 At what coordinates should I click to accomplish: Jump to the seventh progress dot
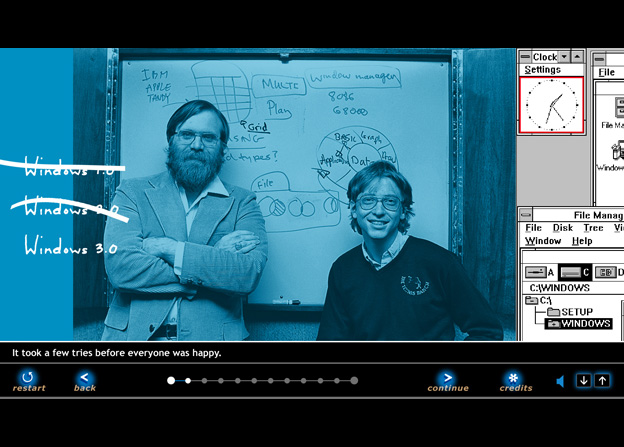pos(271,381)
